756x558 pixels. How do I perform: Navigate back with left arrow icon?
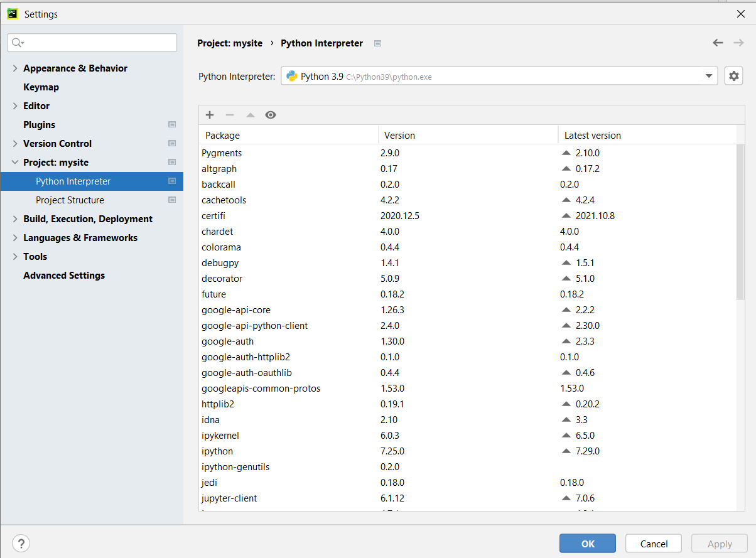click(x=718, y=43)
